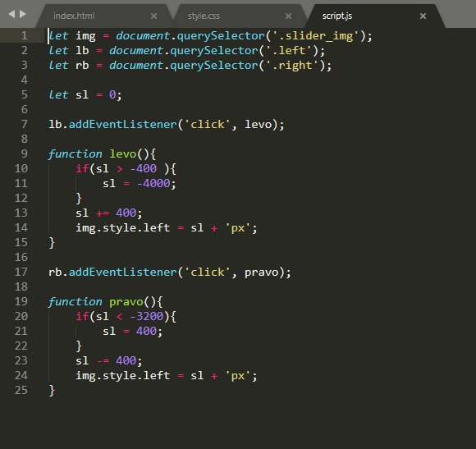This screenshot has height=449, width=476.
Task: Place cursor on '.slider_img' string
Action: click(x=316, y=36)
